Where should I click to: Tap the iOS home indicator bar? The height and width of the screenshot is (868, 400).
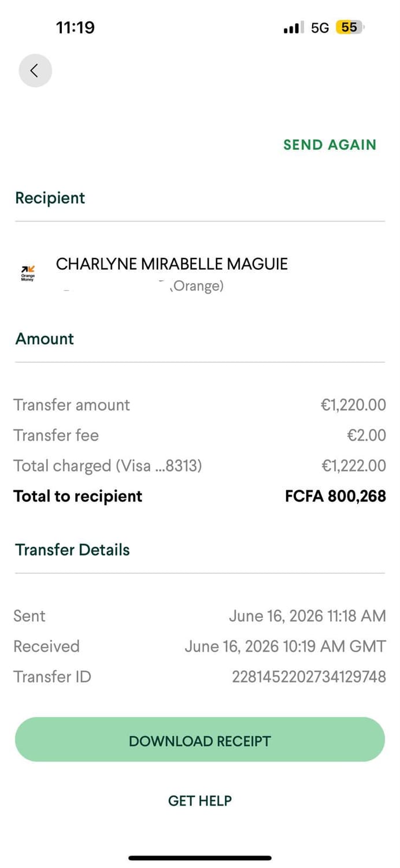pos(200,858)
